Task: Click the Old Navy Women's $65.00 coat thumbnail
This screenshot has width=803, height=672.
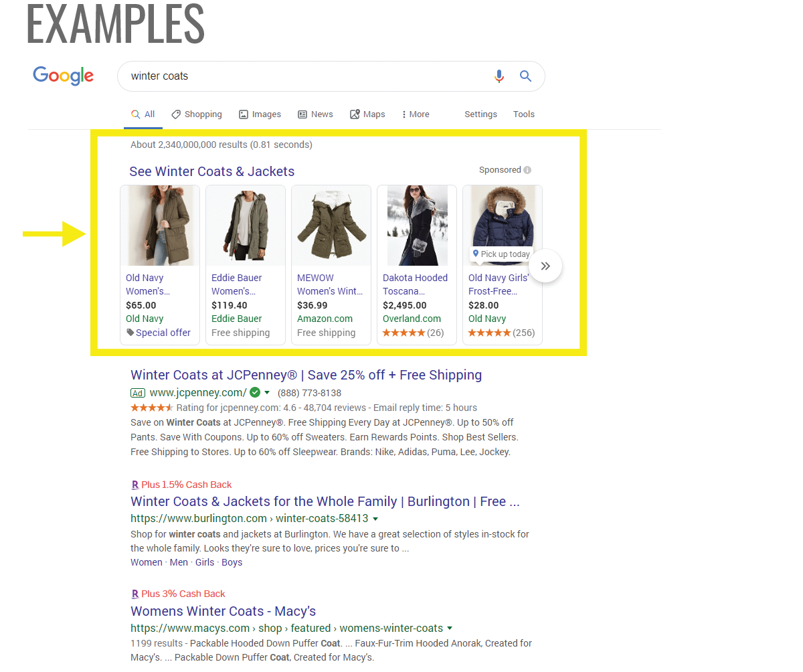Action: point(160,226)
